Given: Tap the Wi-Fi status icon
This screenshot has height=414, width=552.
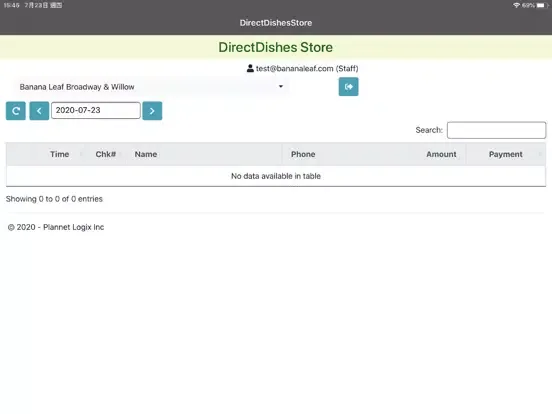Looking at the screenshot, I should 516,5.
